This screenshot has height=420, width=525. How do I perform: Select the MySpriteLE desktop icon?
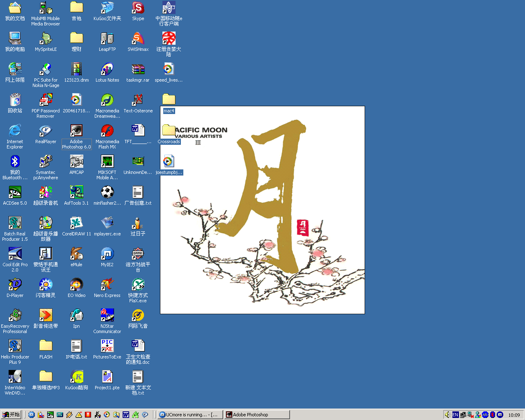click(x=46, y=42)
